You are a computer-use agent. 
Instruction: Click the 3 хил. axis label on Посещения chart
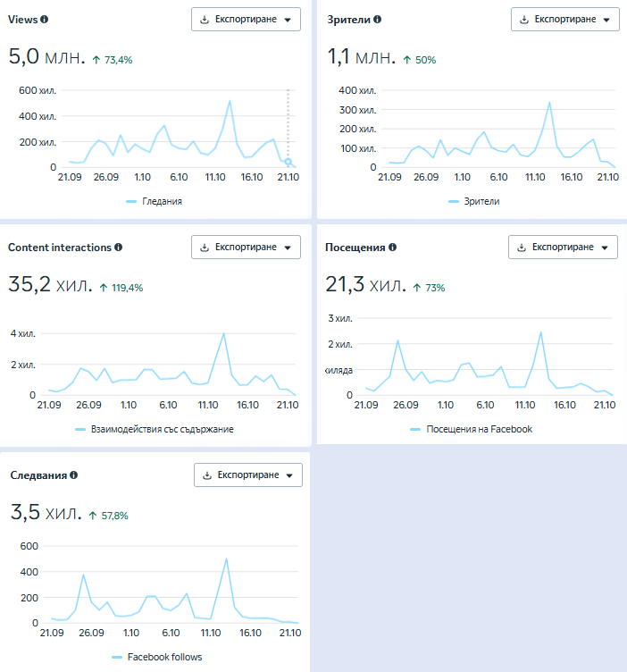pos(340,318)
